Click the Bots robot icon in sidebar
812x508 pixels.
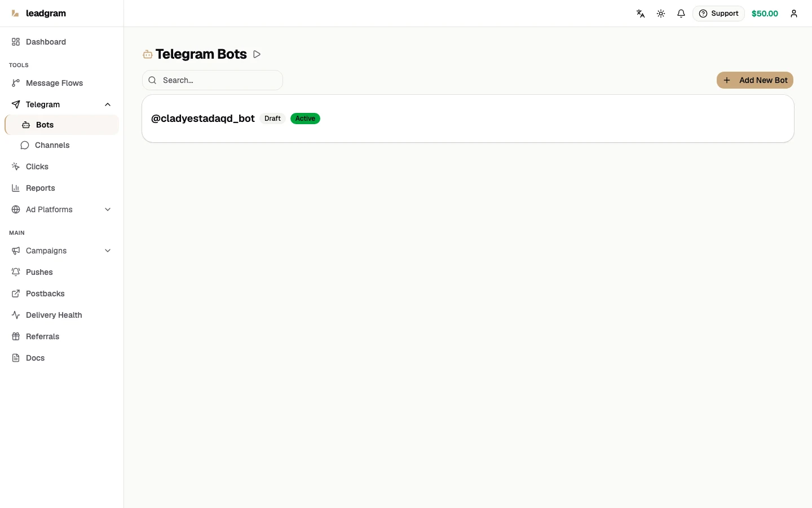[x=26, y=125]
